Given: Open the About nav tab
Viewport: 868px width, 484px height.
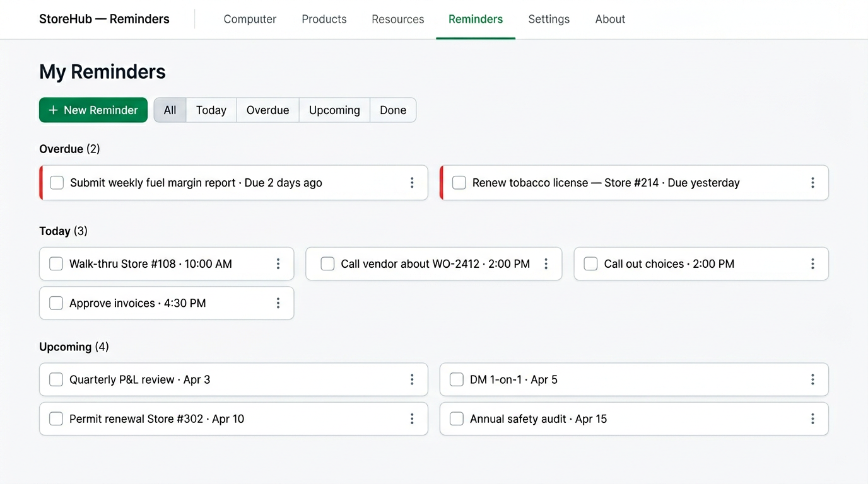Looking at the screenshot, I should (x=610, y=19).
